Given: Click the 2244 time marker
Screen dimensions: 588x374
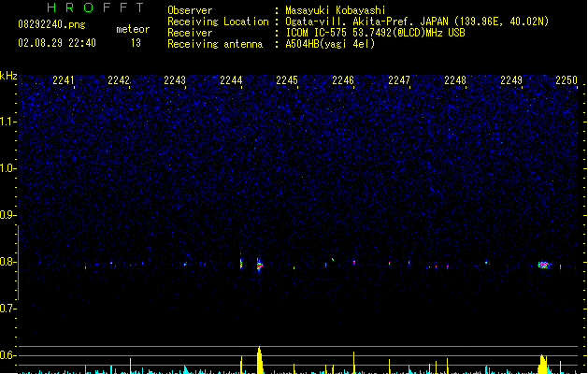Looking at the screenshot, I should pos(231,80).
